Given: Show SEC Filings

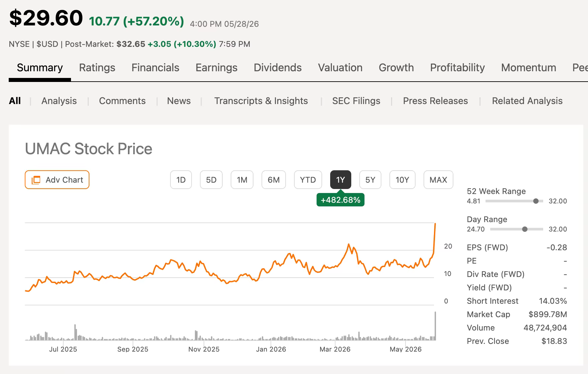Looking at the screenshot, I should 356,101.
